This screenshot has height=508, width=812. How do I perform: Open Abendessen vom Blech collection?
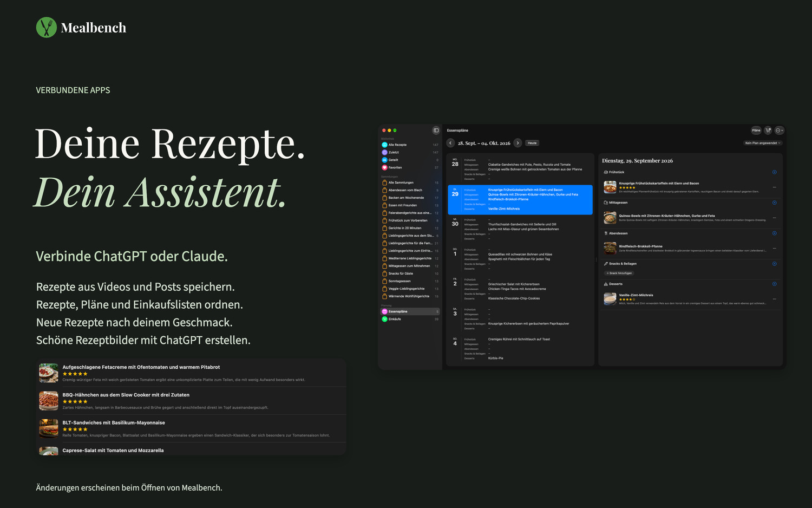click(410, 190)
